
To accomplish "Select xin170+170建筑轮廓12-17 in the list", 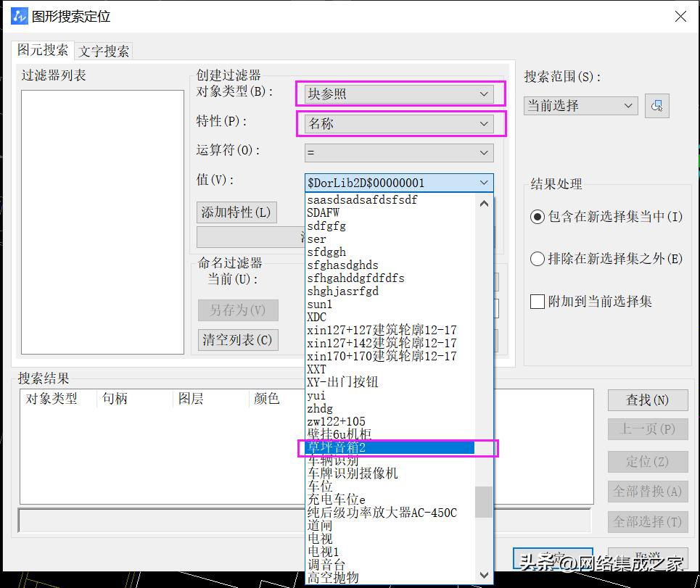I will 391,356.
